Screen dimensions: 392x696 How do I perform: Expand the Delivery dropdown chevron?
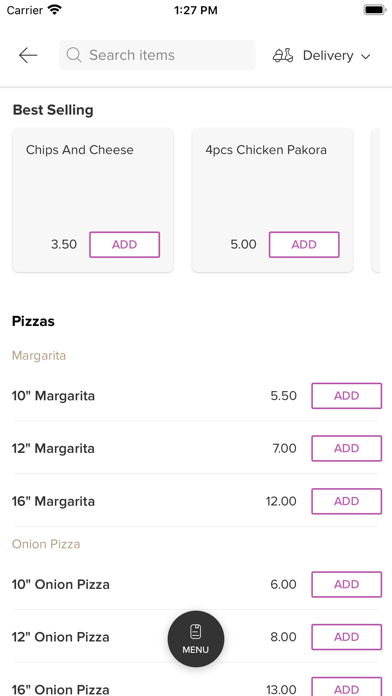pos(365,56)
